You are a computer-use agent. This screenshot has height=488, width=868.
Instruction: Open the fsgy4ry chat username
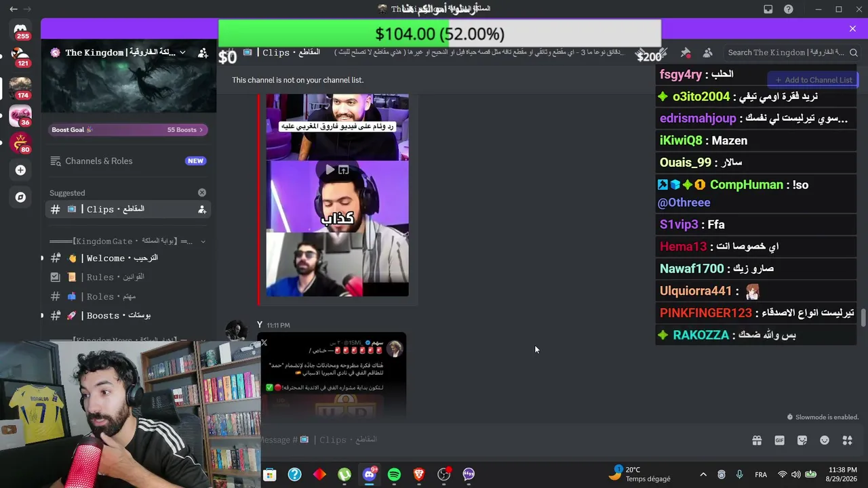click(x=681, y=75)
